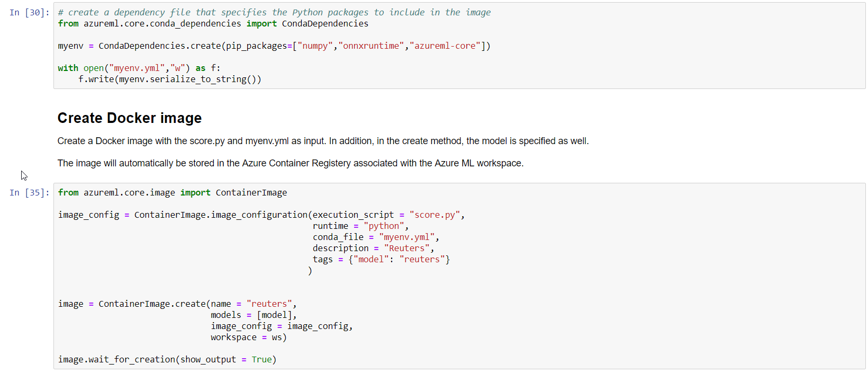This screenshot has width=868, height=373.
Task: Click the image.wait_for_creation line
Action: click(167, 360)
